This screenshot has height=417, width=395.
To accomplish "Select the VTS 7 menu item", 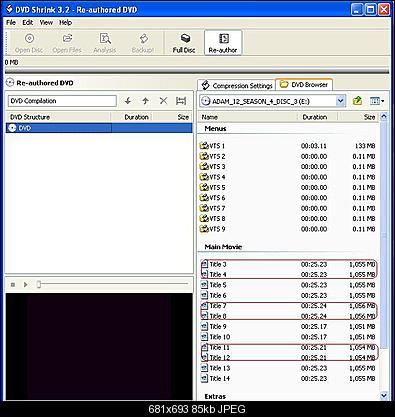I will (288, 208).
